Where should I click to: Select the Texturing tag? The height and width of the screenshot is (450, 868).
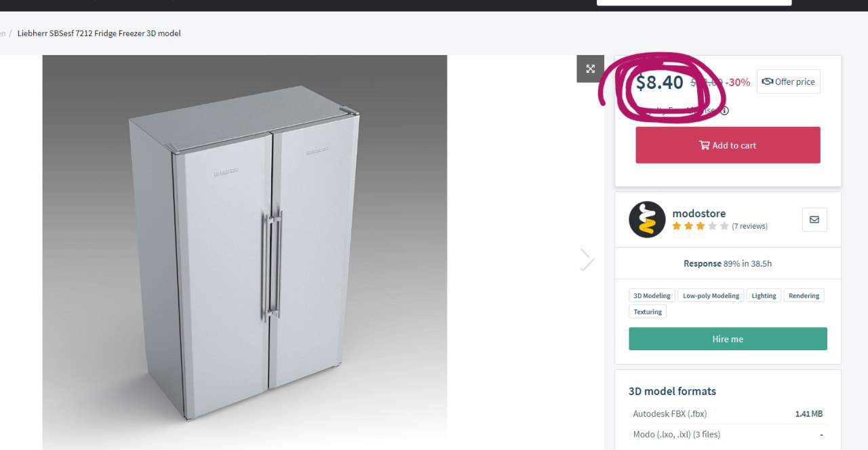[648, 312]
